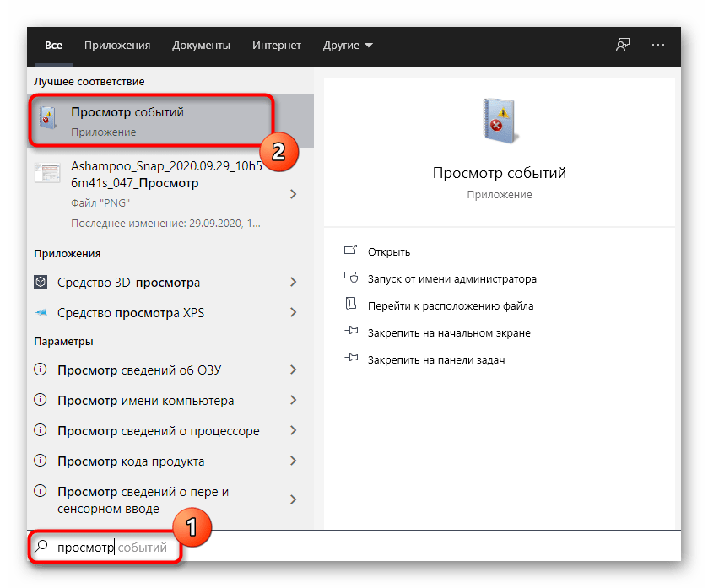Open the feedback icon at top right
This screenshot has height=588, width=708.
point(622,46)
